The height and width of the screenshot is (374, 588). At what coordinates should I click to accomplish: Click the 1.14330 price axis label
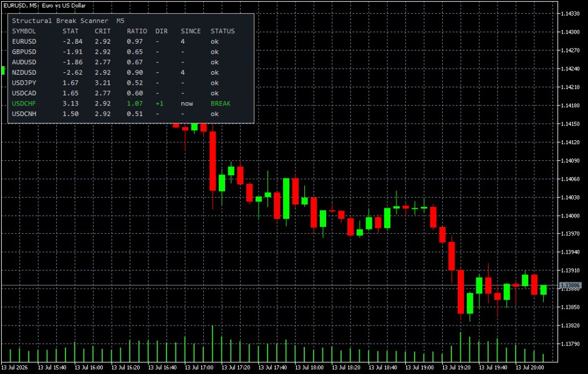[570, 14]
